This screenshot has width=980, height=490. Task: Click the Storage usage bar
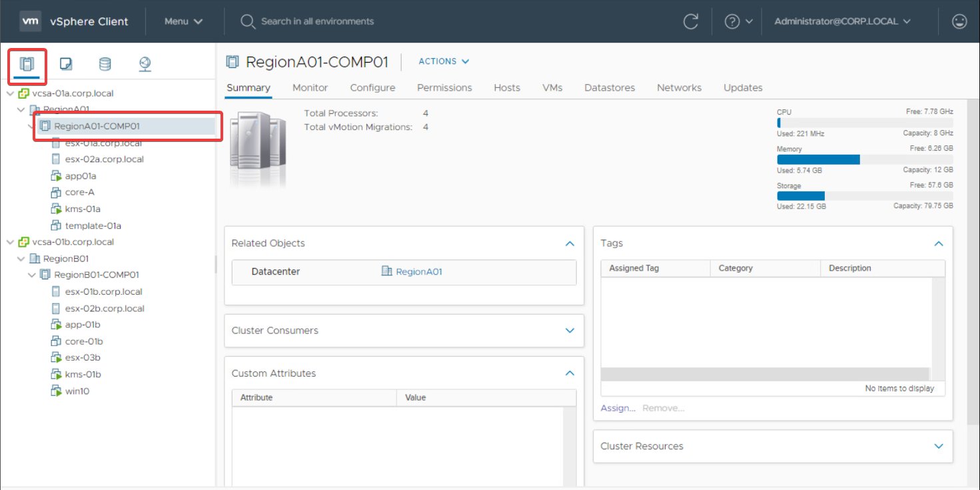pyautogui.click(x=865, y=196)
